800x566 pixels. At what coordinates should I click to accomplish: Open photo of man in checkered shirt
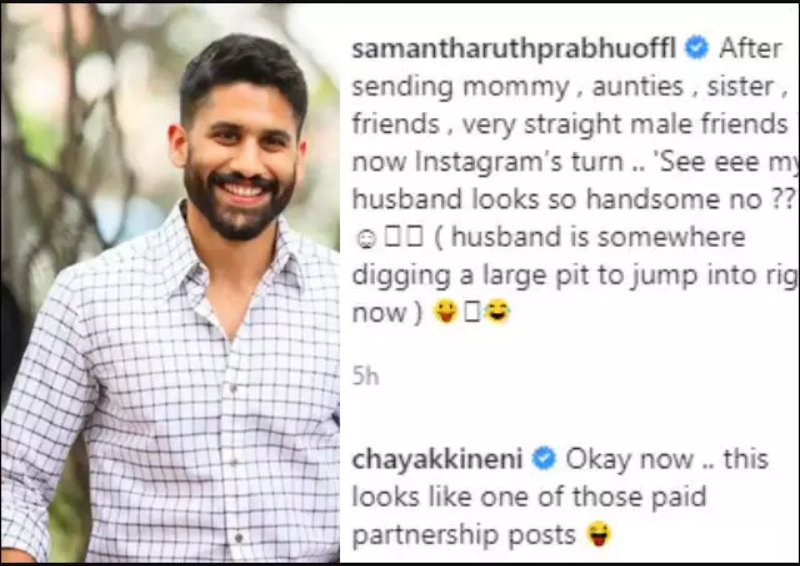coord(170,284)
